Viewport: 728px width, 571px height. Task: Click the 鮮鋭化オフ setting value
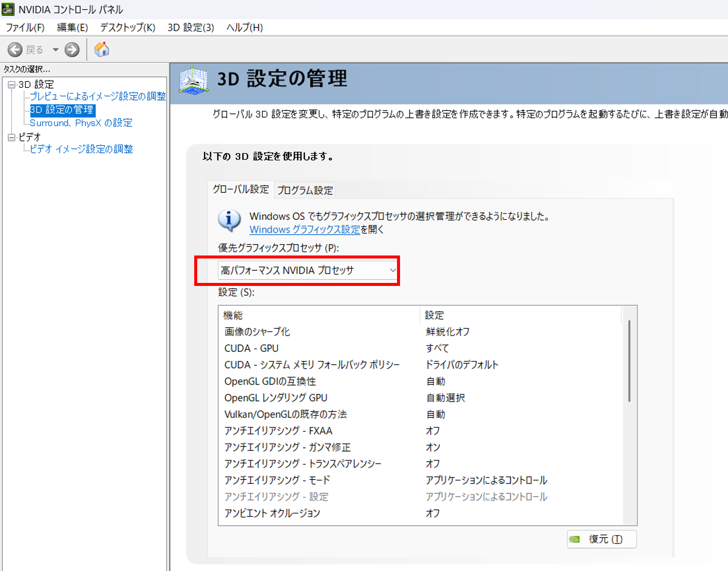pos(448,332)
